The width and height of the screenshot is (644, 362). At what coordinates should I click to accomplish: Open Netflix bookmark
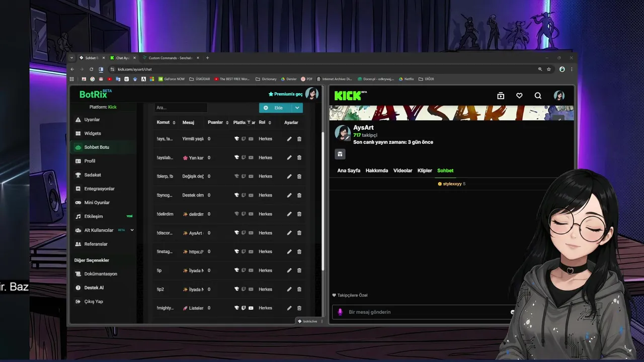(x=406, y=79)
